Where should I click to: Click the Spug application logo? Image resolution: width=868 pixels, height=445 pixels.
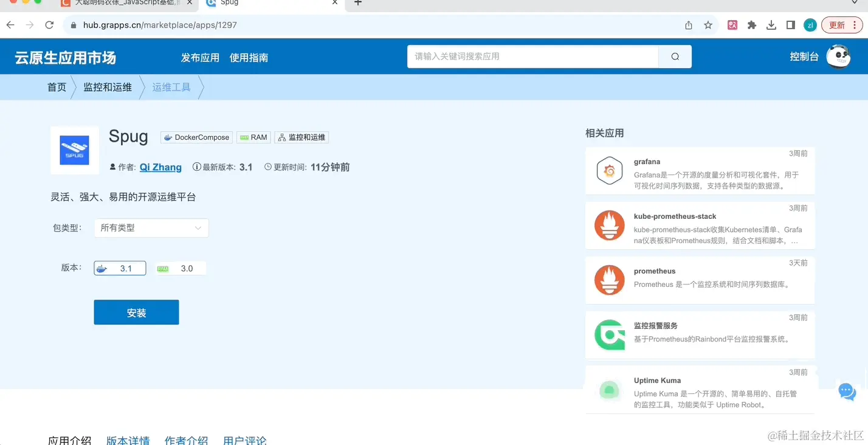[75, 150]
